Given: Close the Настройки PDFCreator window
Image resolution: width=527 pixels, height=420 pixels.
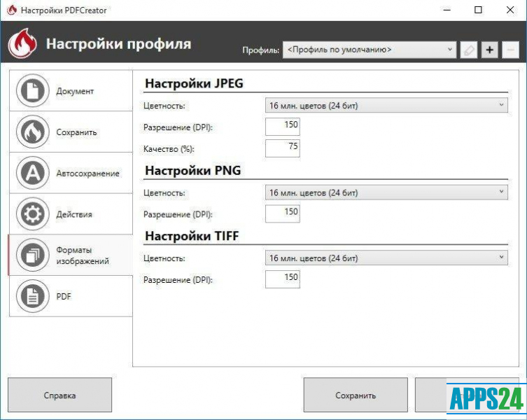Looking at the screenshot, I should click(510, 10).
